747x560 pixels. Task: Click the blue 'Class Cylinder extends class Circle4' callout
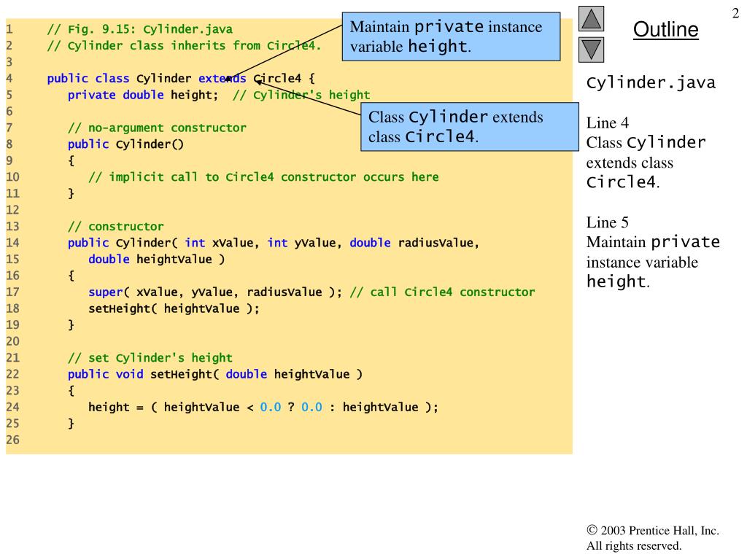coord(470,127)
